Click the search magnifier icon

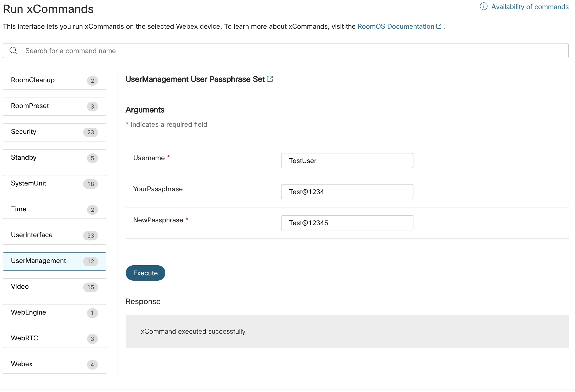13,51
